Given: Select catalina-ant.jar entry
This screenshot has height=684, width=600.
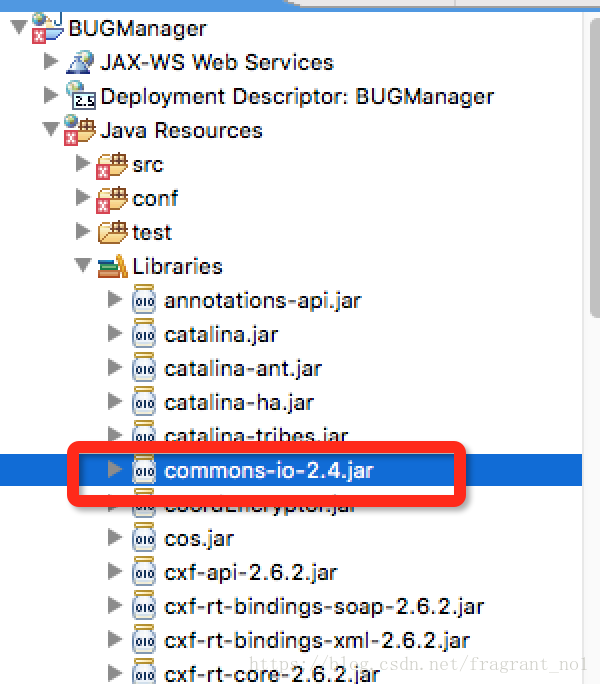Looking at the screenshot, I should click(x=243, y=369).
